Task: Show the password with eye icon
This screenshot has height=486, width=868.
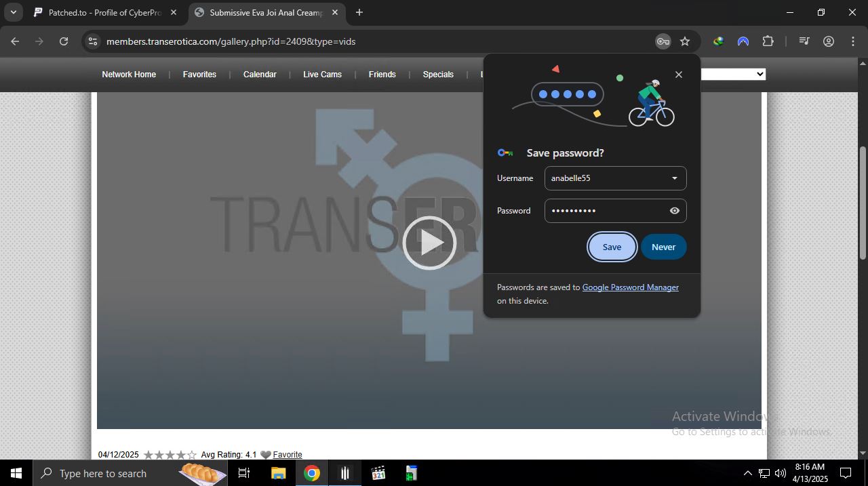Action: (674, 211)
